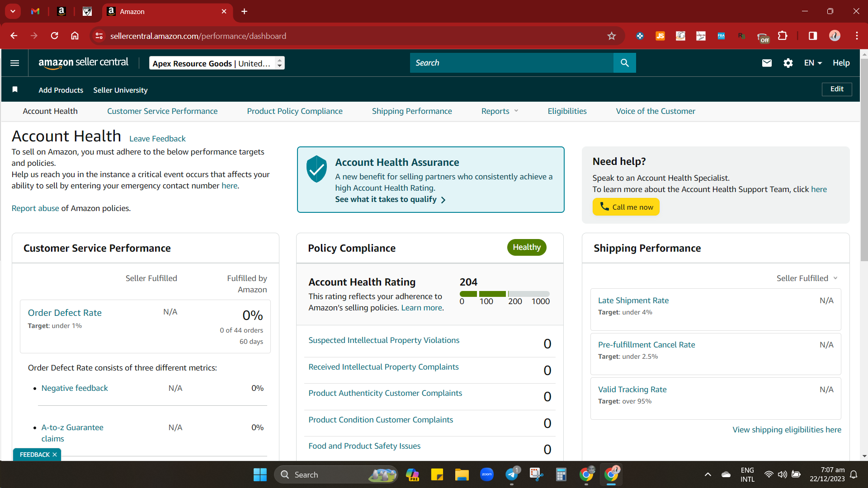The height and width of the screenshot is (488, 868).
Task: Open a new browser tab
Action: click(244, 11)
